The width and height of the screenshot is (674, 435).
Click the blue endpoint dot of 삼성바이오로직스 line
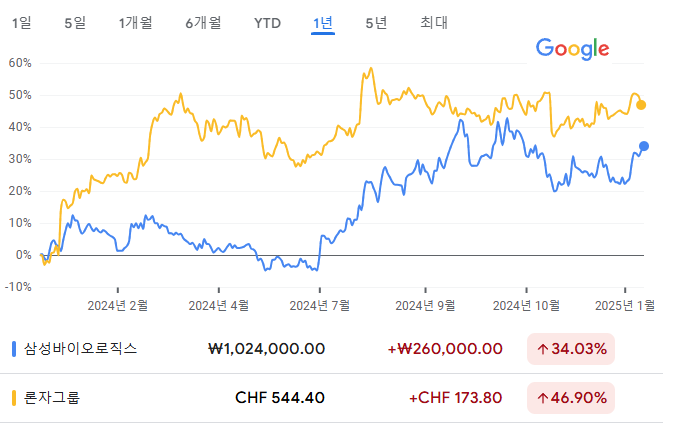(x=644, y=146)
